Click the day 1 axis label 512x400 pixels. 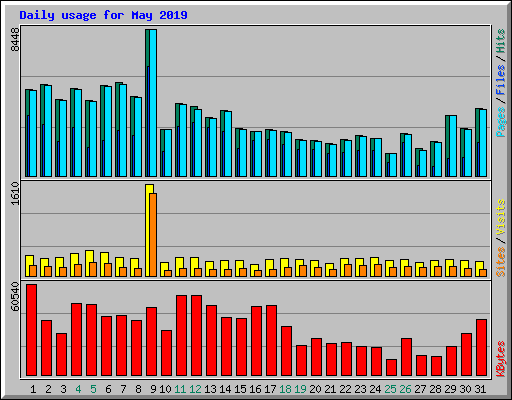(33, 389)
